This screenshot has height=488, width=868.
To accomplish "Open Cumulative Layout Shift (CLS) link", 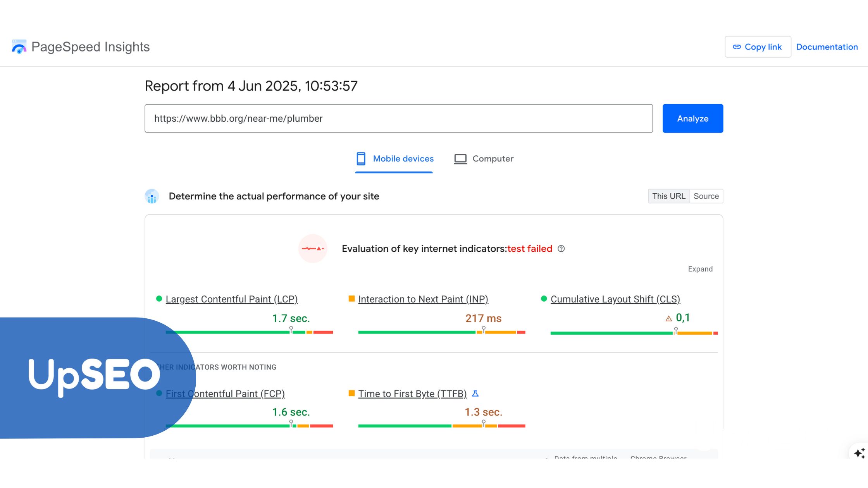I will tap(615, 299).
